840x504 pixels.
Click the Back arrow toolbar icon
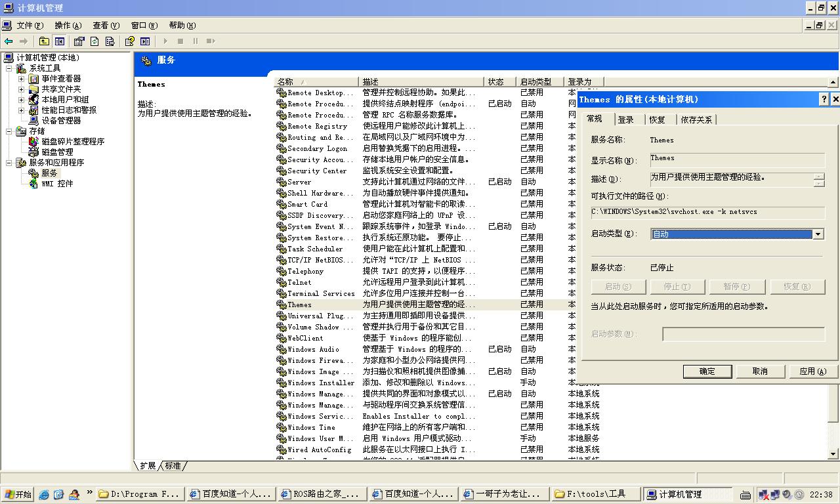9,41
